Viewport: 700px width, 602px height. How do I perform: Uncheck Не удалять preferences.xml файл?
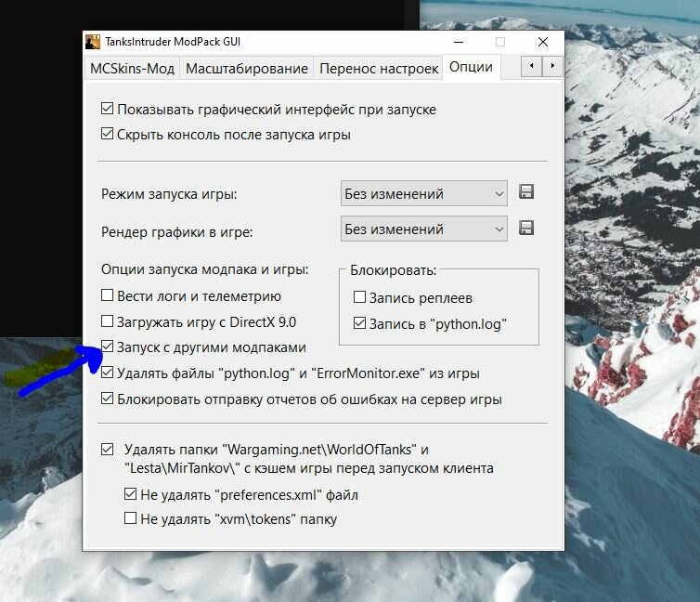pyautogui.click(x=130, y=494)
